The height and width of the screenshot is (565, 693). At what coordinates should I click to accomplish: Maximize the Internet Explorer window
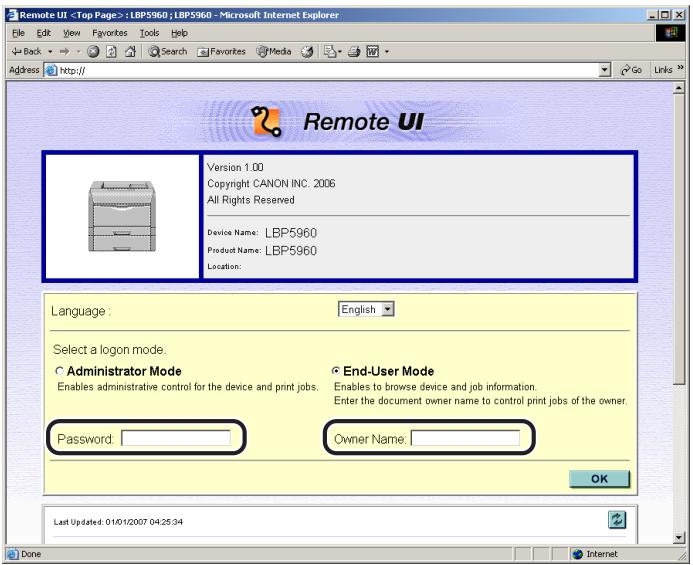pos(665,15)
